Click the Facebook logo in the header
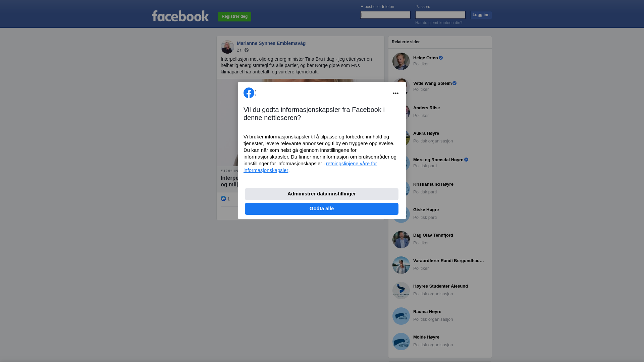The width and height of the screenshot is (644, 362). (180, 16)
